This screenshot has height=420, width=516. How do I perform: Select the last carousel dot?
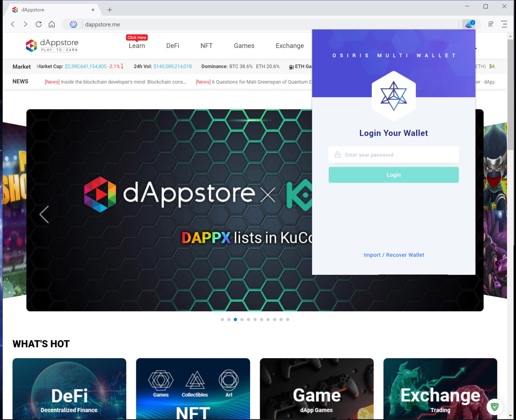coord(288,320)
